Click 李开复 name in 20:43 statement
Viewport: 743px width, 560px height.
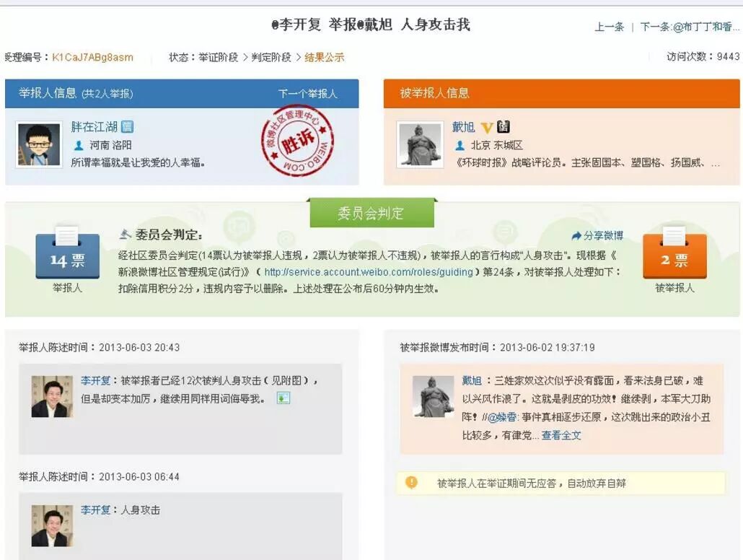(x=95, y=380)
